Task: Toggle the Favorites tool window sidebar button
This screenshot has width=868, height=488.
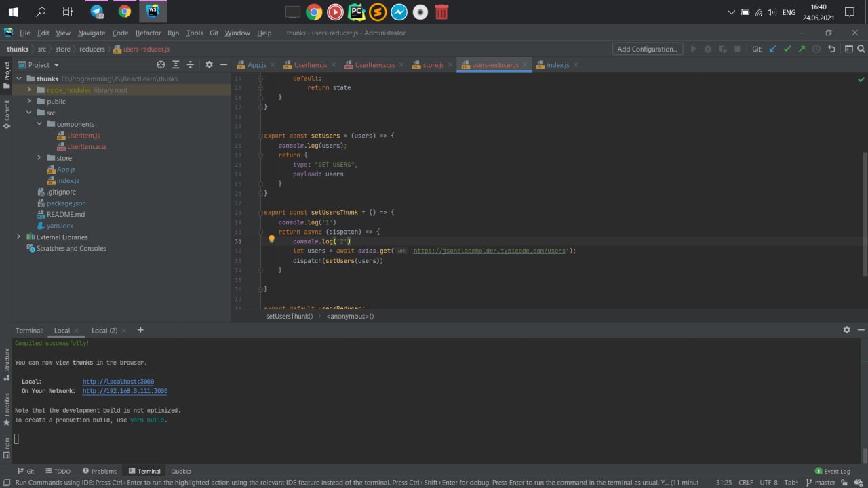Action: (x=7, y=409)
